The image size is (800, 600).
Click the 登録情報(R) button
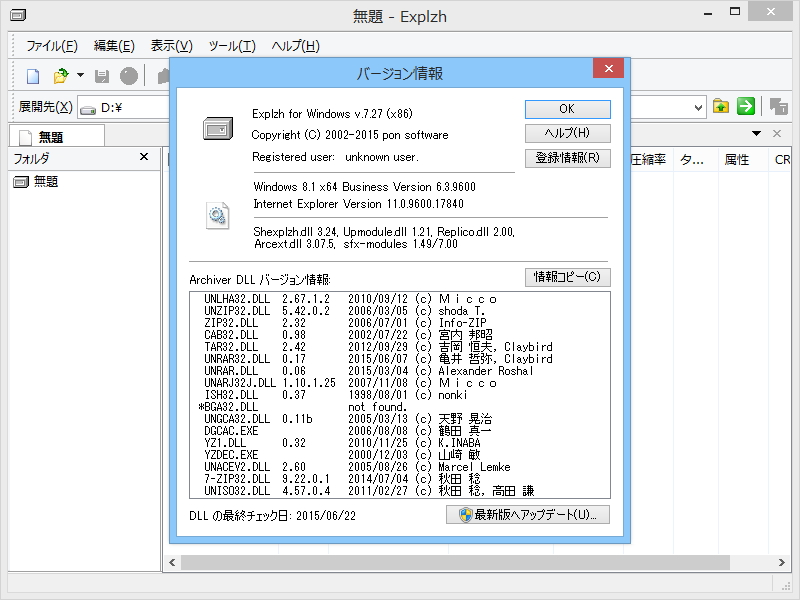568,158
